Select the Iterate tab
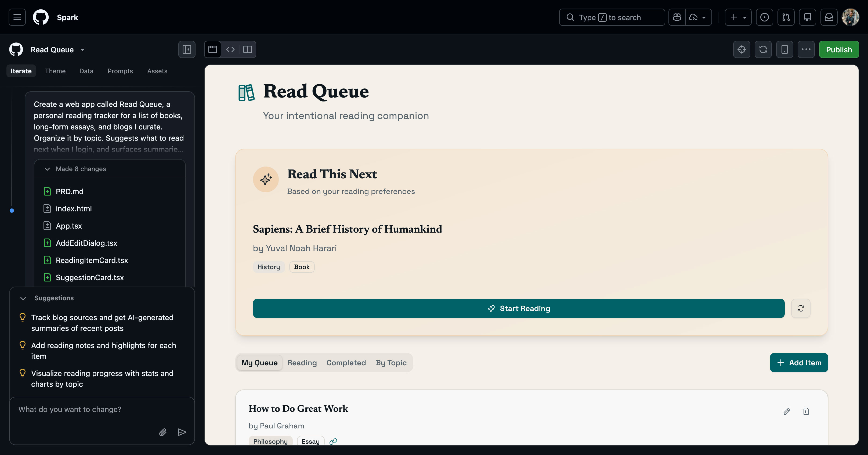The height and width of the screenshot is (455, 868). point(21,71)
